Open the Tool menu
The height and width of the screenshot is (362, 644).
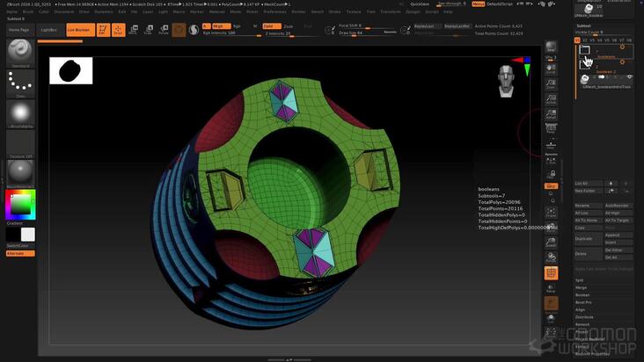(371, 12)
